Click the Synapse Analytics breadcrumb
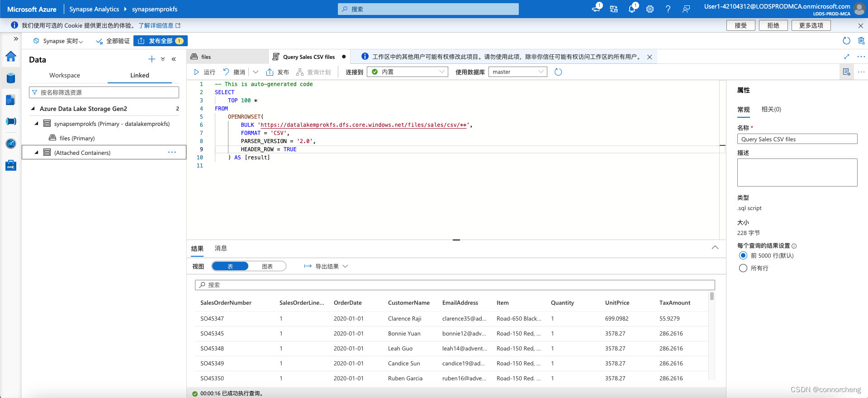 click(94, 9)
